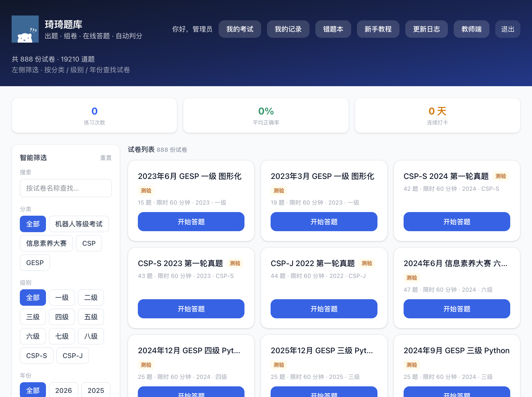Filter by level 三级
Image resolution: width=532 pixels, height=397 pixels.
(33, 317)
